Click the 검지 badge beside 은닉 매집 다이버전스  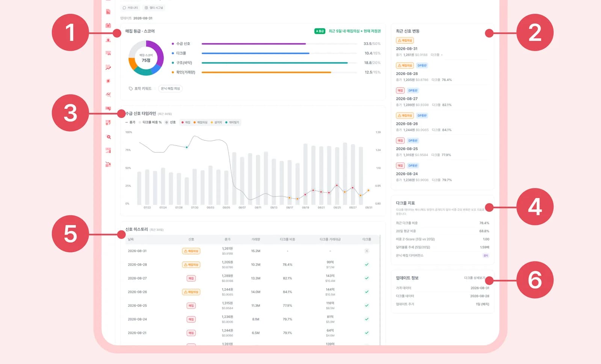pyautogui.click(x=486, y=256)
